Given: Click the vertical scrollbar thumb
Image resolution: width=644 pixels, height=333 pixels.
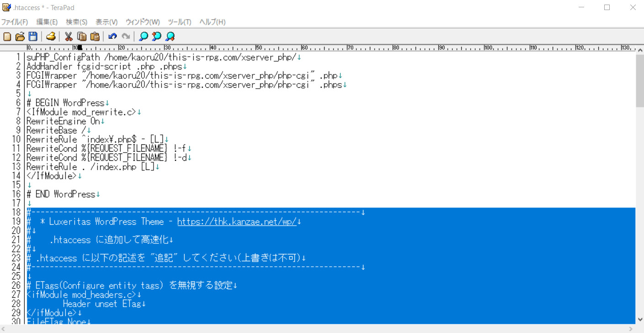Looking at the screenshot, I should [x=639, y=81].
